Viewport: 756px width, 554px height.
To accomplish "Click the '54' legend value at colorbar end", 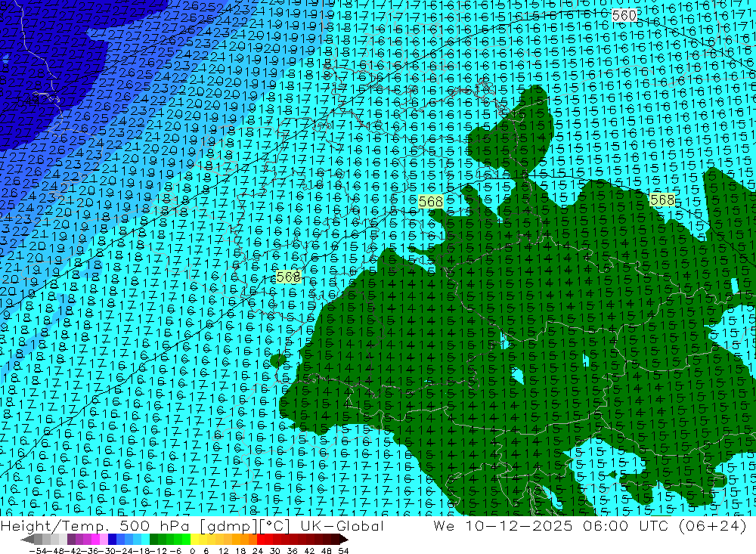I will [343, 551].
